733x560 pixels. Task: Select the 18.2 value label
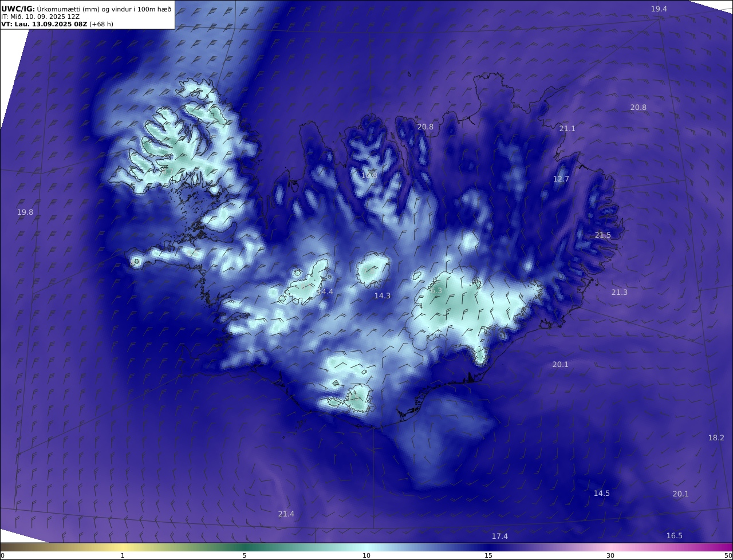tap(716, 438)
